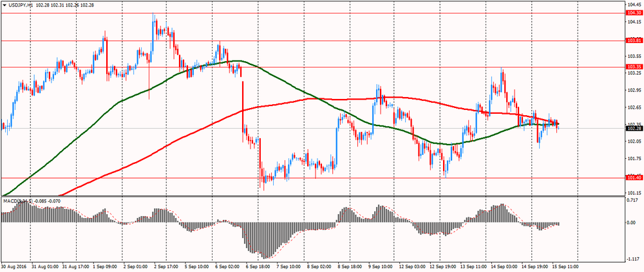Screen dimensions: 644x272
Task: Select the USDJPY,H1 chart title text
Action: (20, 6)
